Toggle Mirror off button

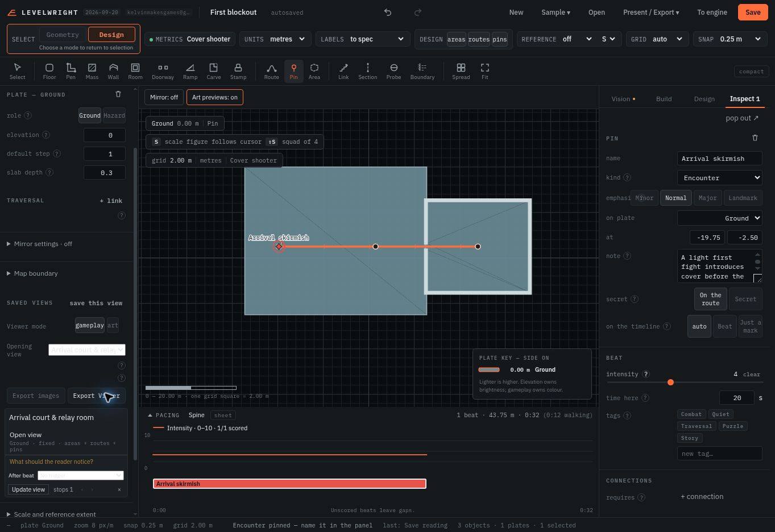click(164, 97)
